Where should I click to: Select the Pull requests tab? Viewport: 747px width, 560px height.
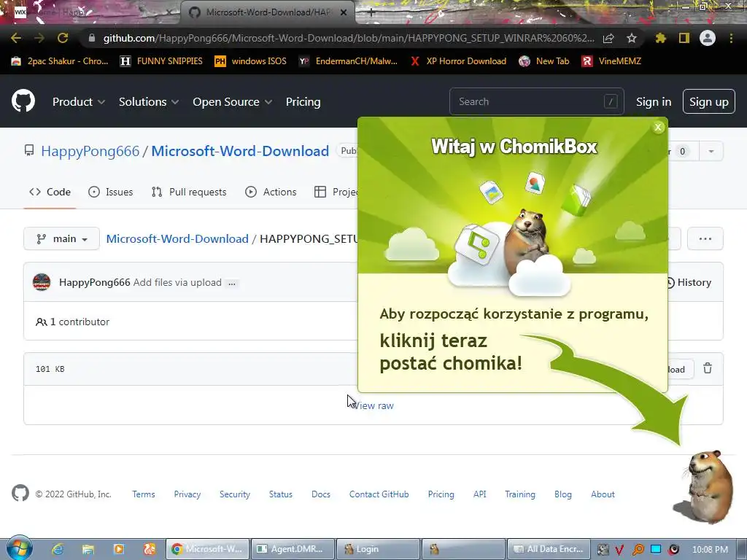[189, 192]
